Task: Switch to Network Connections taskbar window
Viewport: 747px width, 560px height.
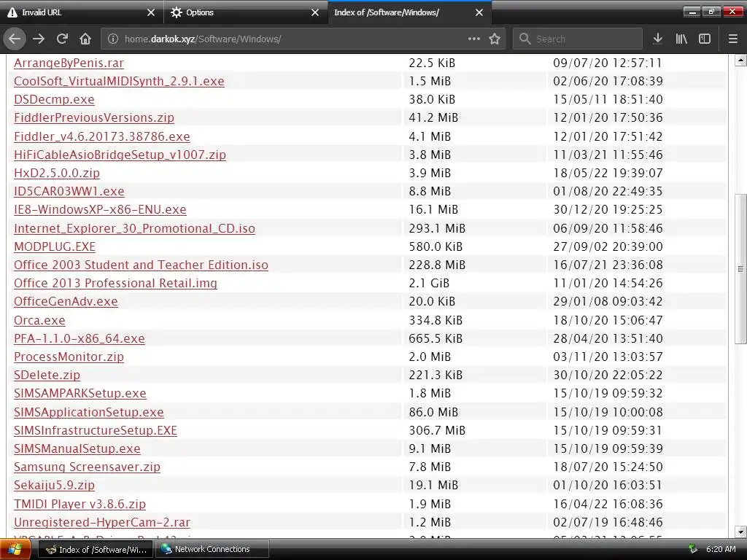Action: 212,549
